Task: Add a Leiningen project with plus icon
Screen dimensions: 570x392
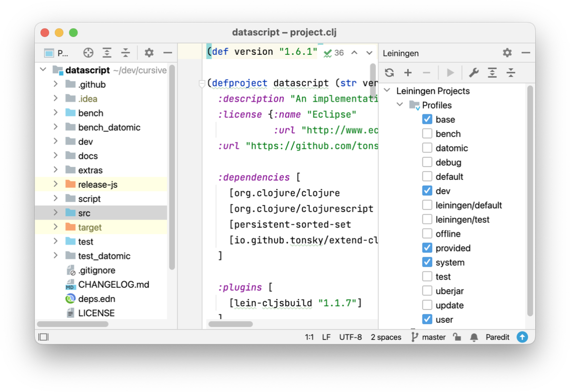Action: point(408,73)
